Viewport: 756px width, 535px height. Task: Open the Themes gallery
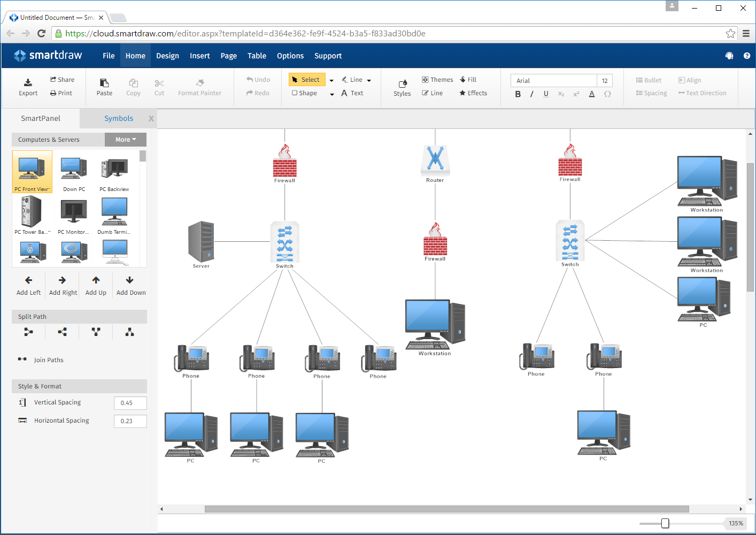pyautogui.click(x=437, y=79)
